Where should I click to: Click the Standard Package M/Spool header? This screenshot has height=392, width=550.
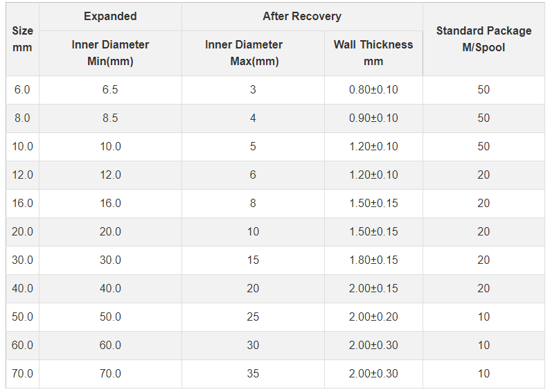tap(484, 39)
